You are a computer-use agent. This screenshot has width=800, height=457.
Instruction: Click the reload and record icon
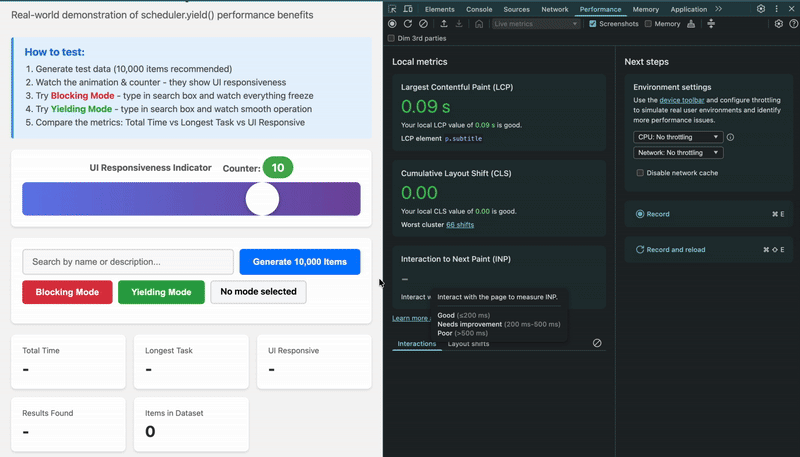coord(408,23)
